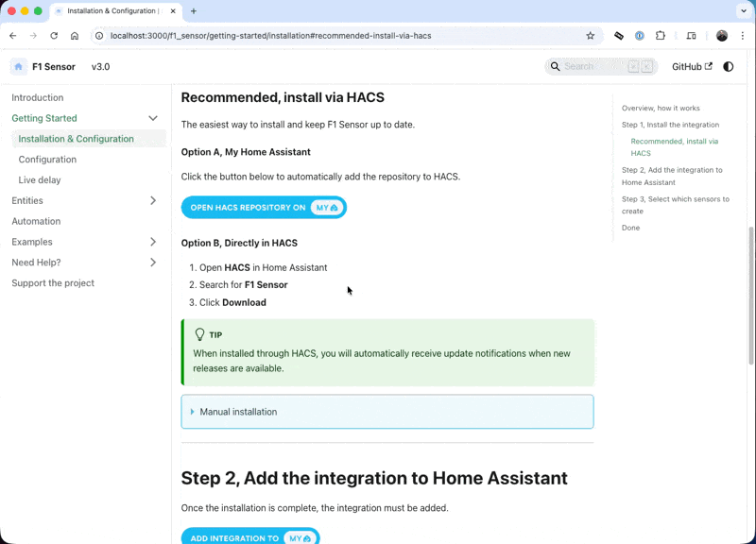Go back to the previous page
This screenshot has width=756, height=544.
(x=13, y=36)
